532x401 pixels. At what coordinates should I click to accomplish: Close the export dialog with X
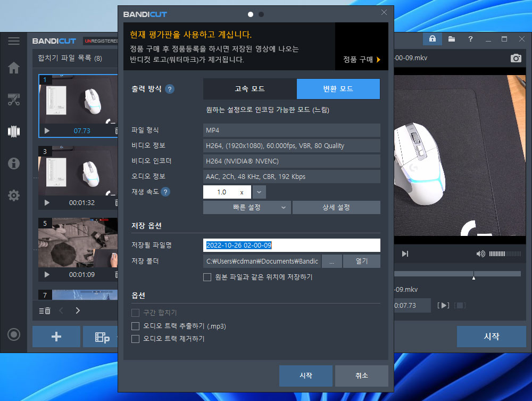point(384,13)
